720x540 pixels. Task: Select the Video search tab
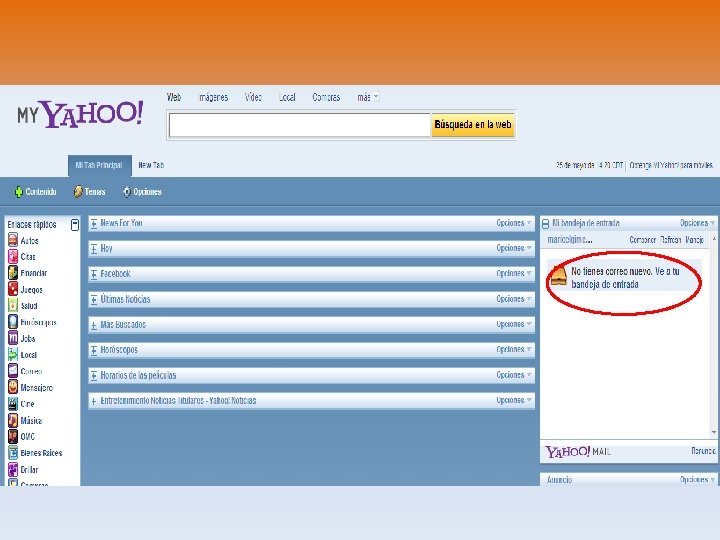point(253,97)
